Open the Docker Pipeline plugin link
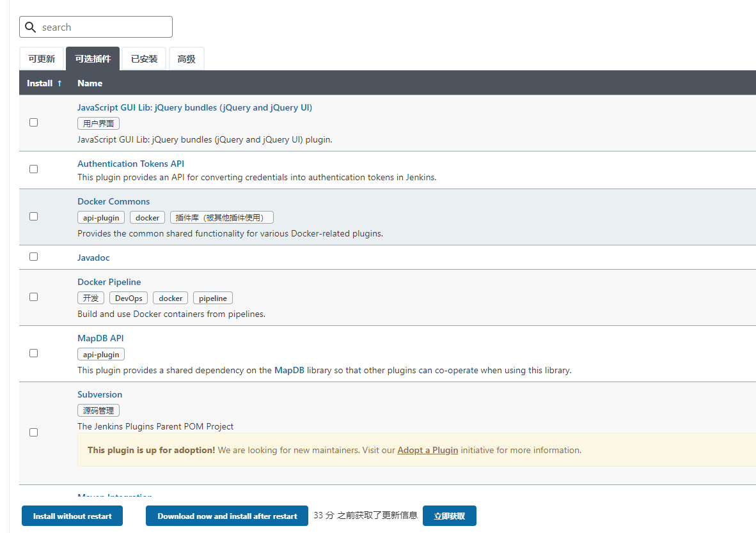 (109, 282)
